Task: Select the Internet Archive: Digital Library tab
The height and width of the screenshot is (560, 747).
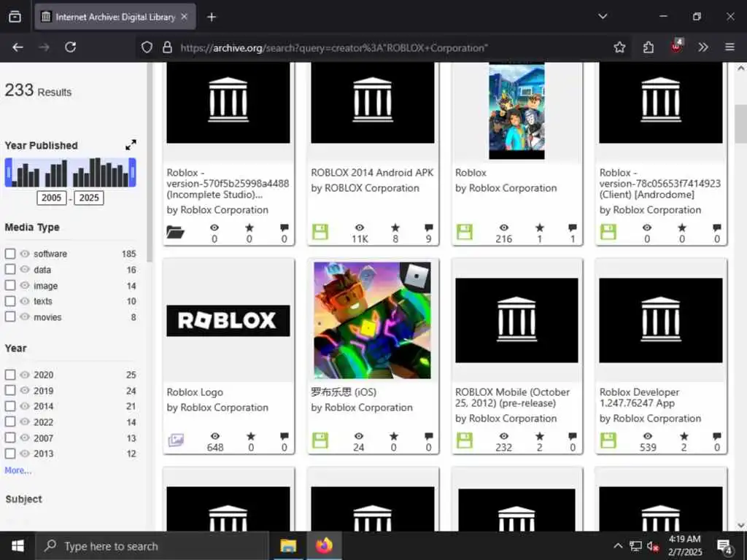Action: pyautogui.click(x=115, y=17)
